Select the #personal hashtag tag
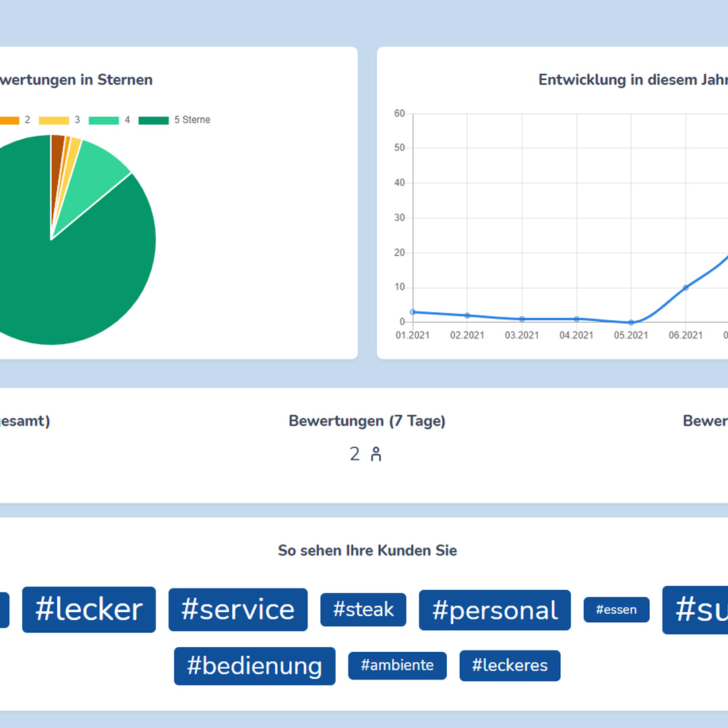This screenshot has height=728, width=728. pos(495,609)
